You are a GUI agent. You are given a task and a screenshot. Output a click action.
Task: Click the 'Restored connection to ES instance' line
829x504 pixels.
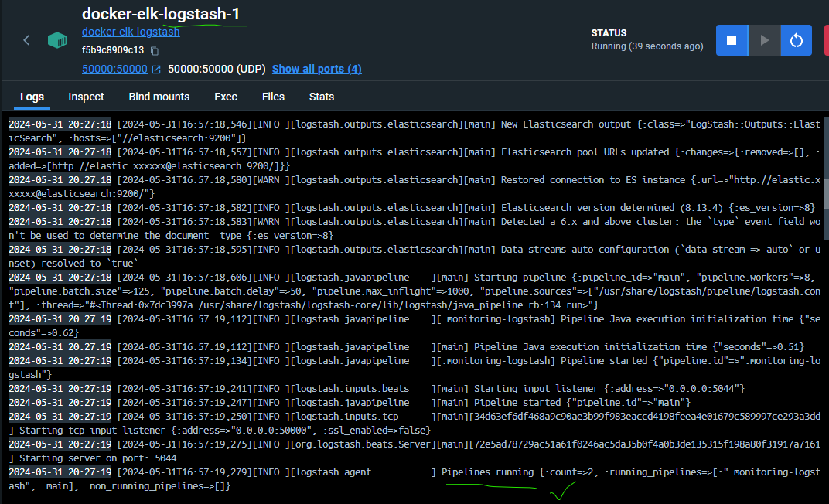(x=414, y=187)
